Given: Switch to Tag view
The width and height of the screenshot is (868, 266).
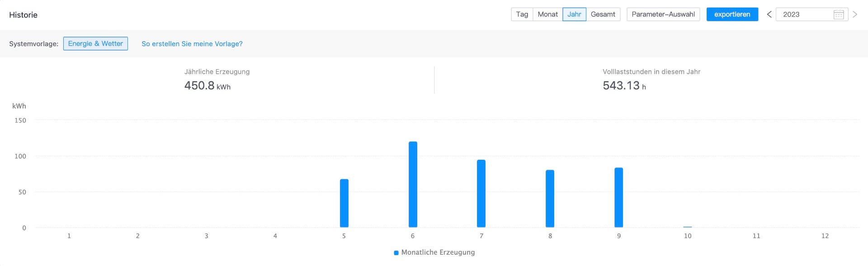Looking at the screenshot, I should point(522,14).
